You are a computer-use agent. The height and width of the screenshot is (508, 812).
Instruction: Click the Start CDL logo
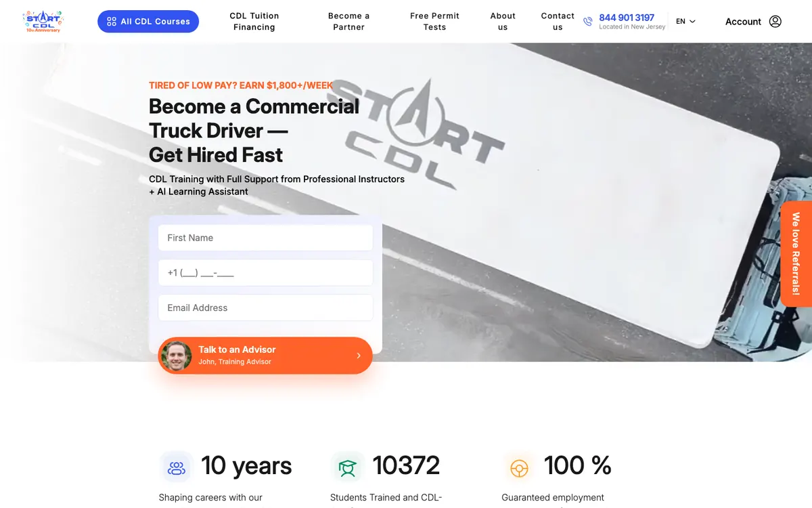(42, 22)
